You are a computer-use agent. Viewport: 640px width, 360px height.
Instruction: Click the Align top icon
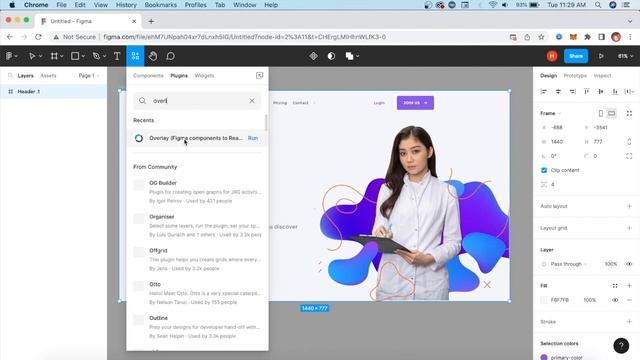click(587, 91)
